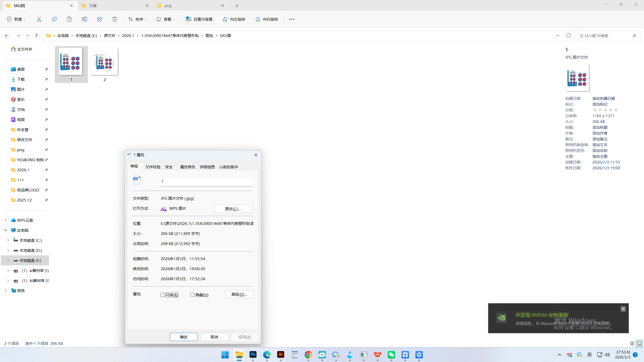
Task: Click the Copy icon in Explorer toolbar
Action: pos(54,19)
